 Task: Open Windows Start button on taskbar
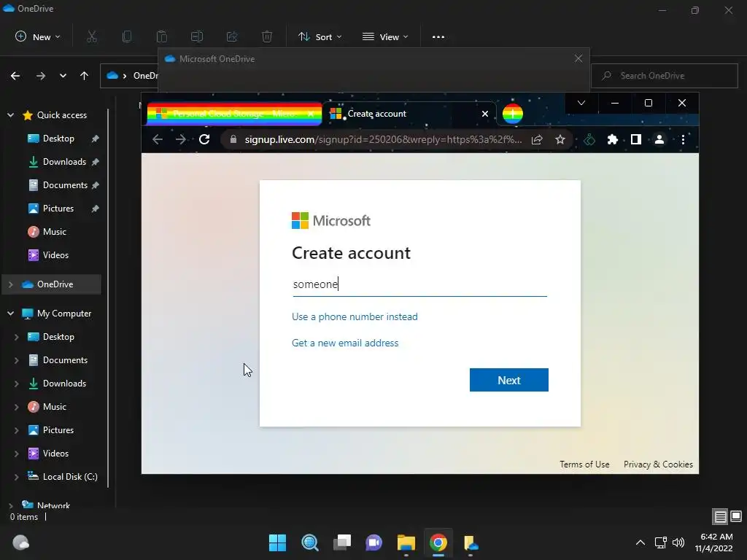point(277,542)
